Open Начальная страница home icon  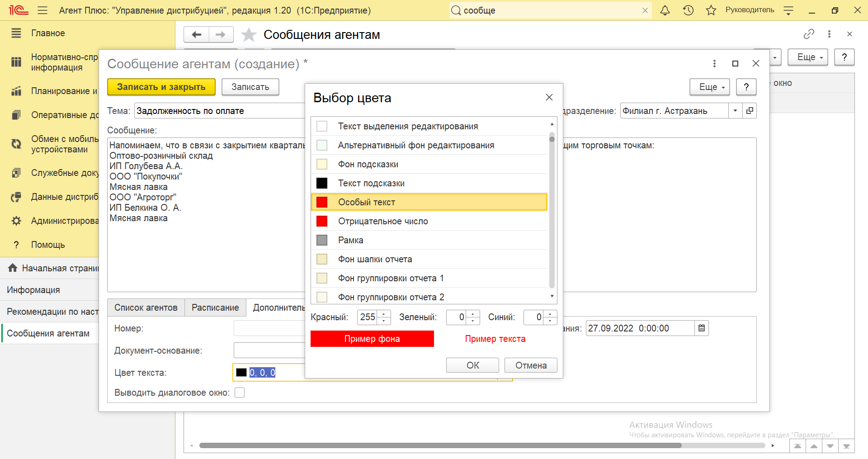tap(13, 268)
